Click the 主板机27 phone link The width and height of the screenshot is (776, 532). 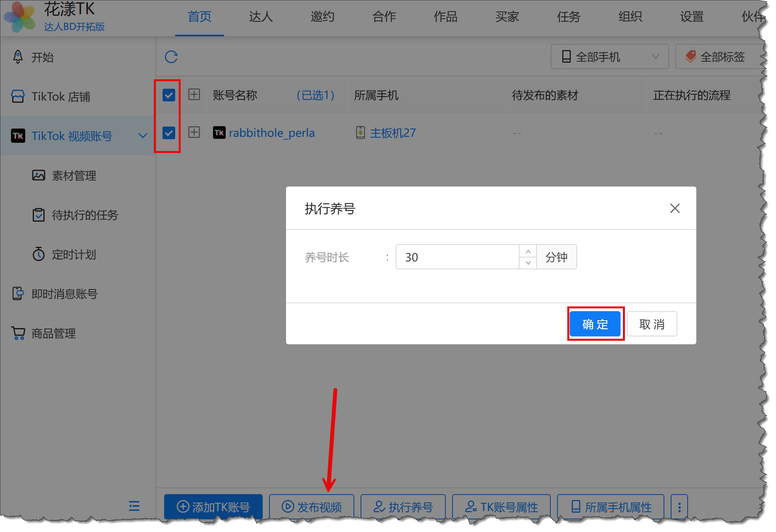tap(393, 133)
